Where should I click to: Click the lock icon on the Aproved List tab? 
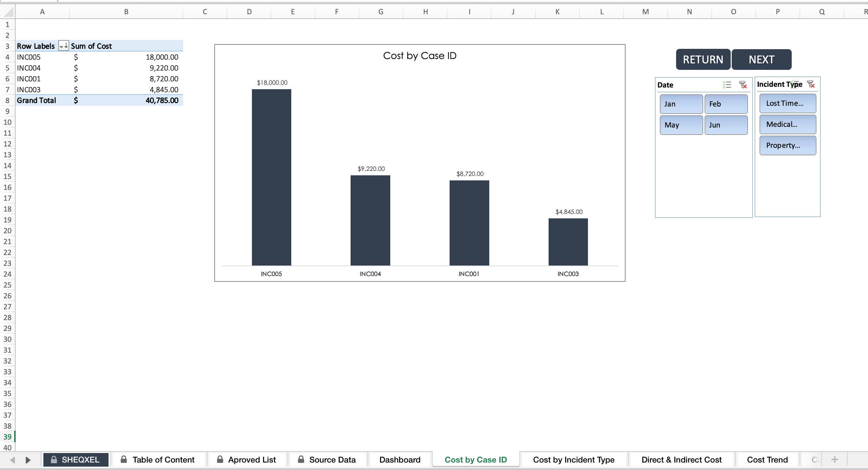[220, 459]
